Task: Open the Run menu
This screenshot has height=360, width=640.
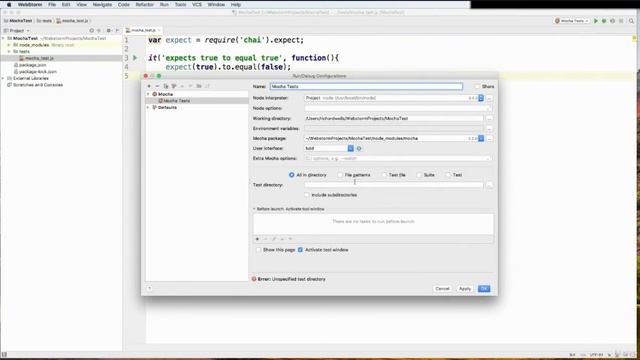Action: (164, 4)
